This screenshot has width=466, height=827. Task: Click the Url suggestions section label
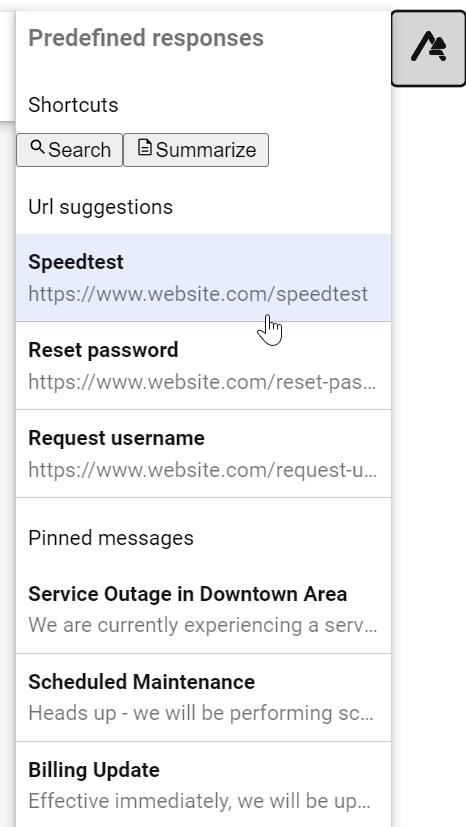point(101,207)
